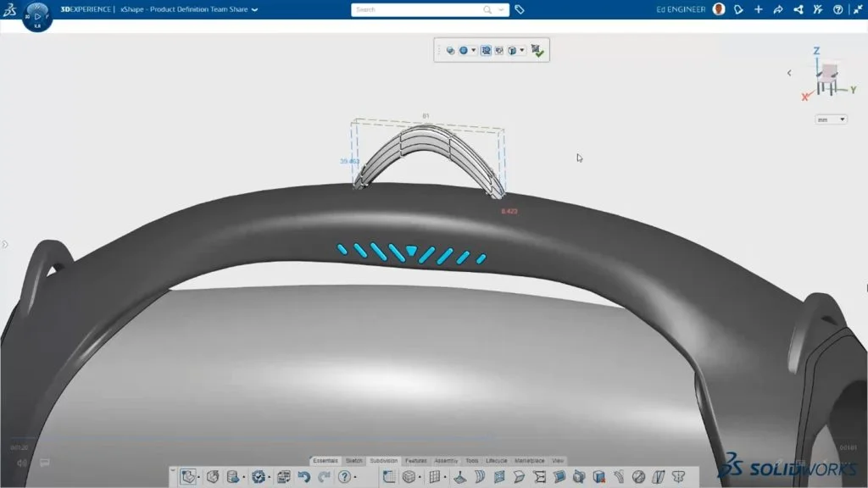
Task: Open the 3DEXPERIENCE compass
Action: point(37,16)
